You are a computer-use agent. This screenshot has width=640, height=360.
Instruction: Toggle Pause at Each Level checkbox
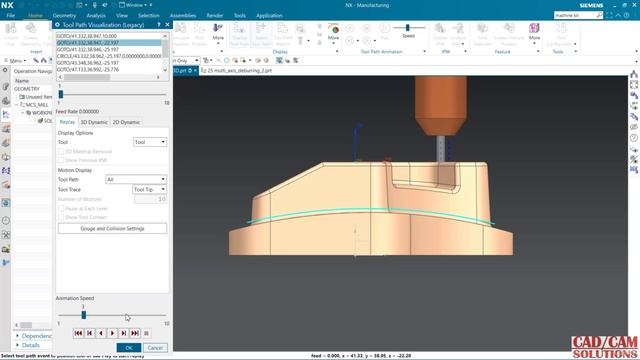[61, 209]
